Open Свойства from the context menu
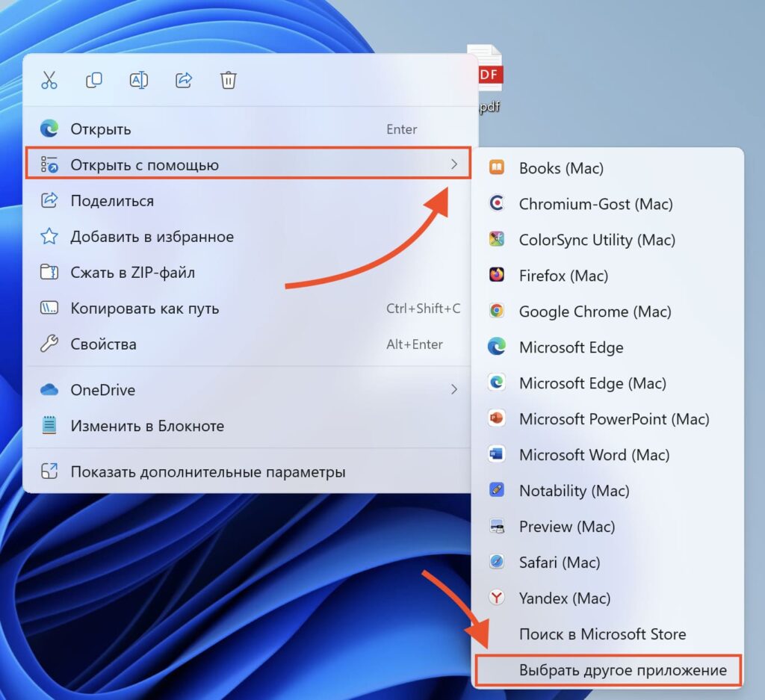The height and width of the screenshot is (700, 765). click(247, 344)
